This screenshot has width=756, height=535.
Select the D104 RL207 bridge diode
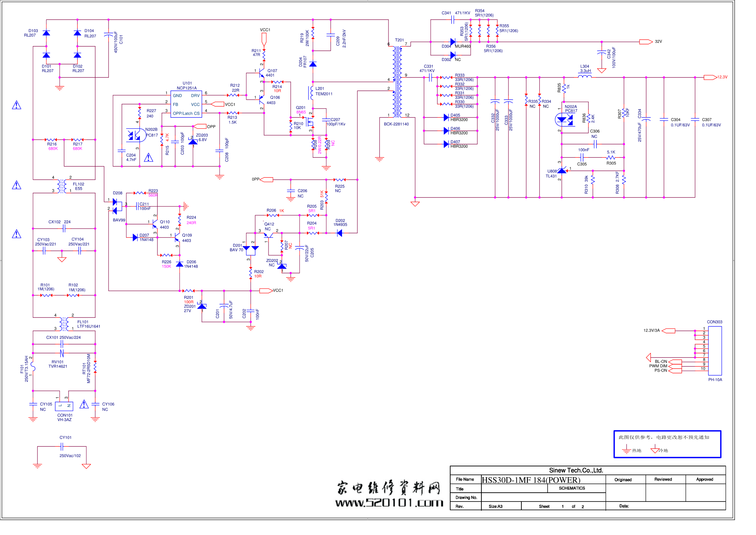pos(77,33)
